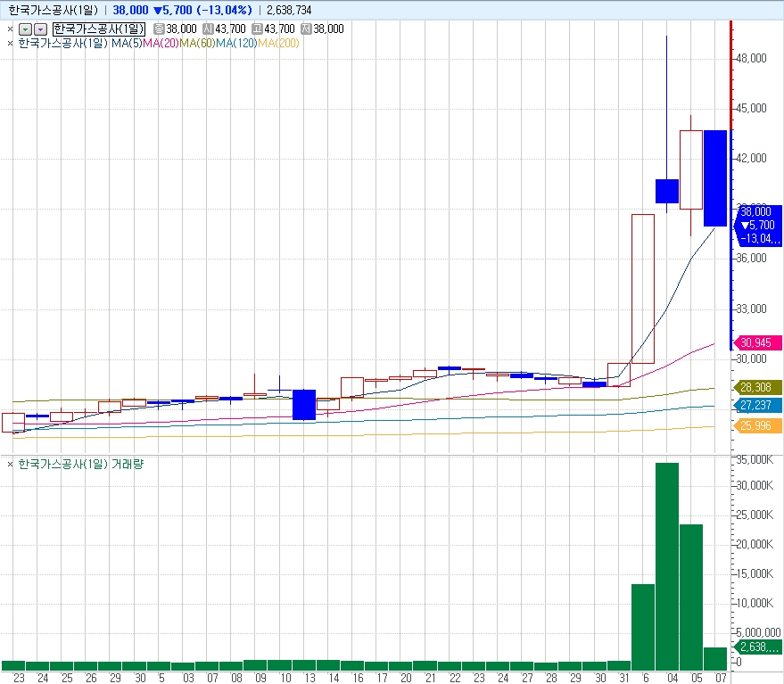Viewport: 784px width, 684px height.
Task: Click the pink 30,945 MA value tag
Action: 757,342
